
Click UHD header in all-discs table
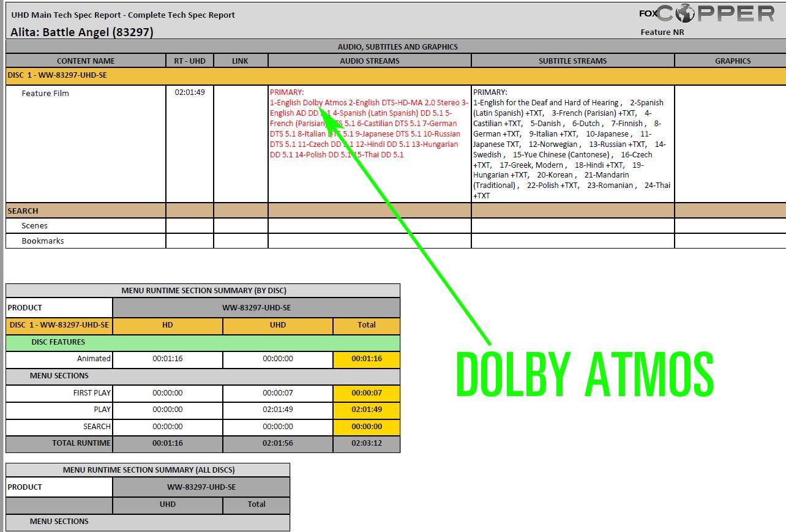click(x=168, y=504)
